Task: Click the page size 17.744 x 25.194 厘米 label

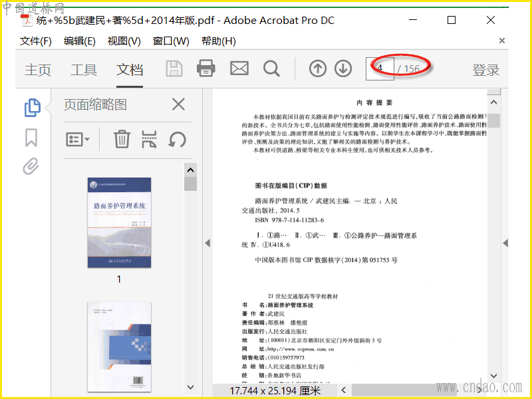Action: pos(275,391)
